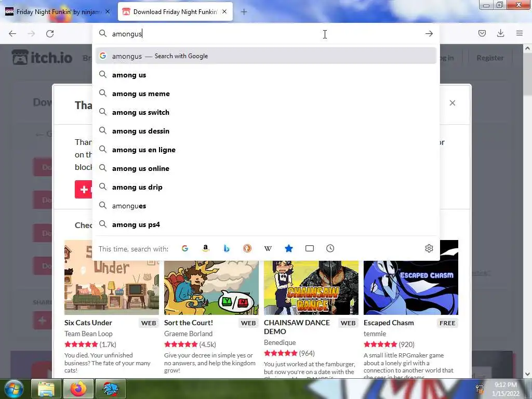
Task: Search this time with DuckDuckGo
Action: (x=247, y=248)
